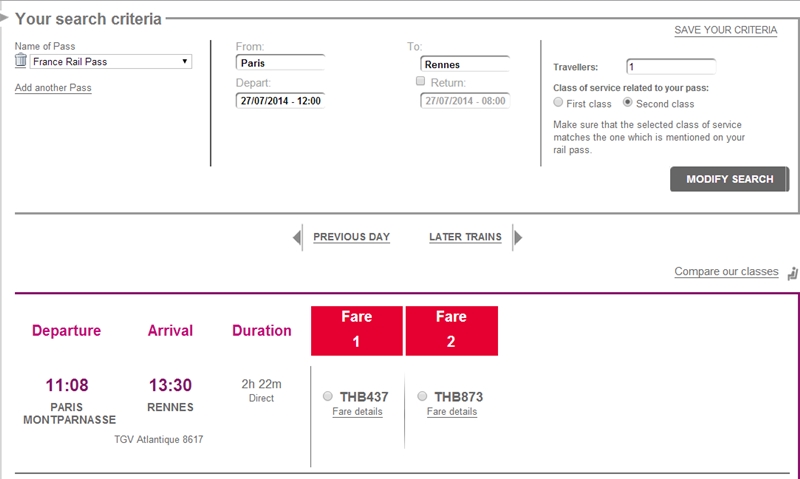Image resolution: width=800 pixels, height=479 pixels.
Task: Open Fare details under THB437
Action: point(357,412)
